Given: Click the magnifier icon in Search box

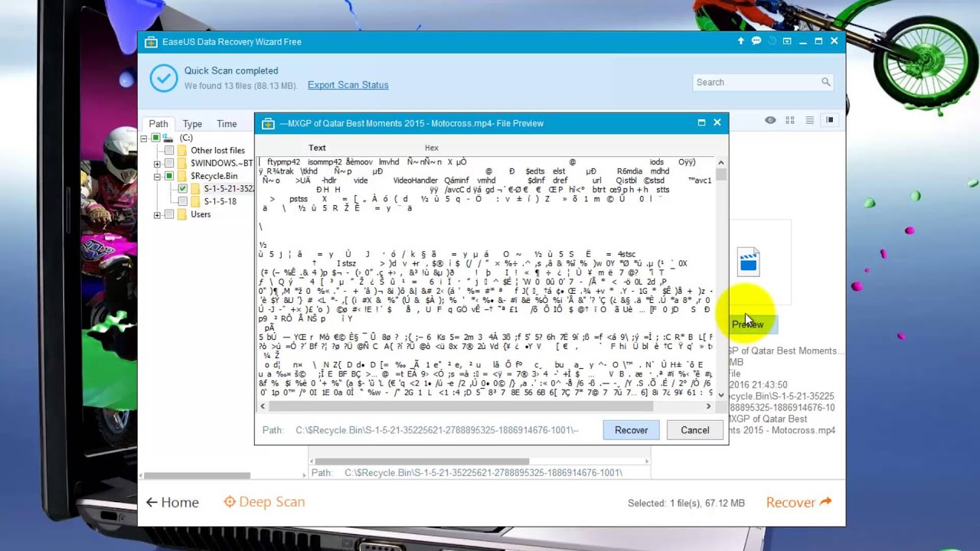Looking at the screenshot, I should point(825,82).
